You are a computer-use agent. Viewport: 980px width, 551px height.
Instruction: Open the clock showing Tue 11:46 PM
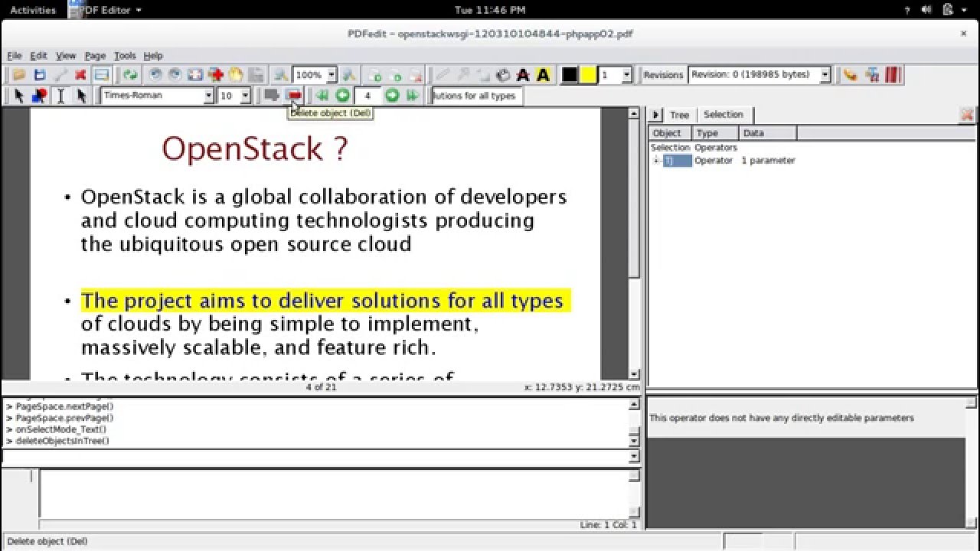coord(490,10)
